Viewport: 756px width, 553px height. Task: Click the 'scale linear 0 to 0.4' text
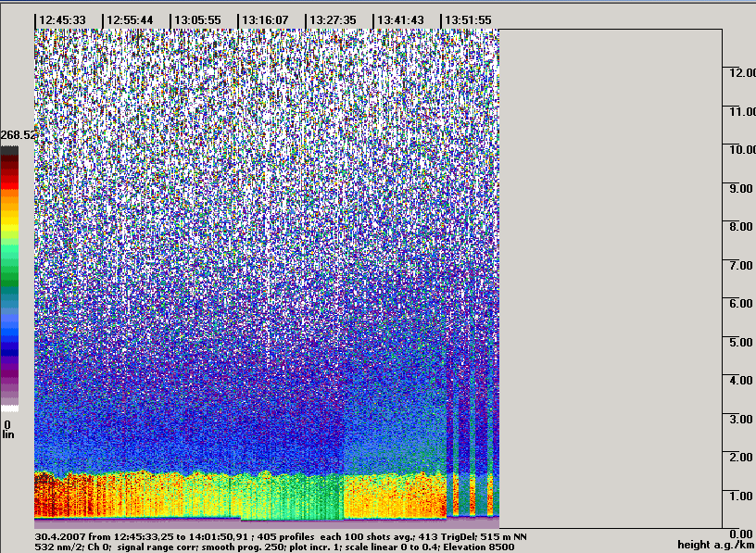pyautogui.click(x=392, y=547)
